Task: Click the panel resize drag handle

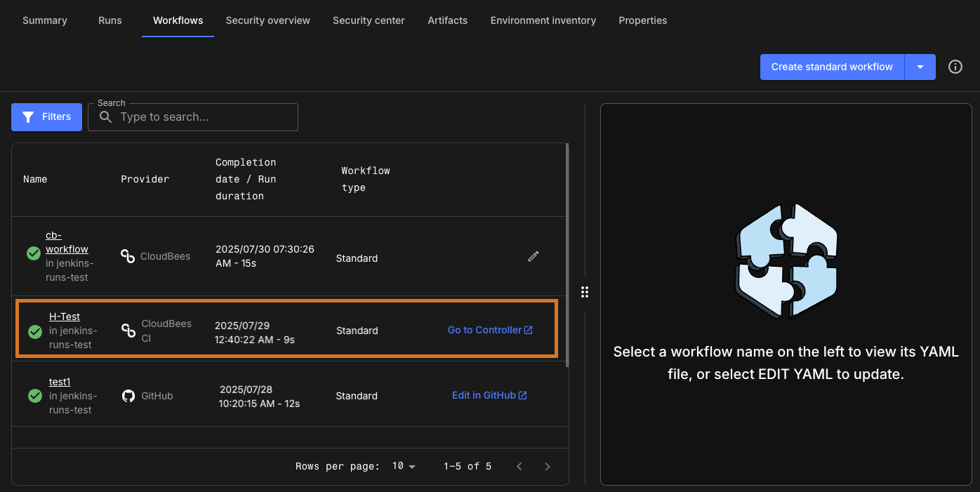Action: pos(584,292)
